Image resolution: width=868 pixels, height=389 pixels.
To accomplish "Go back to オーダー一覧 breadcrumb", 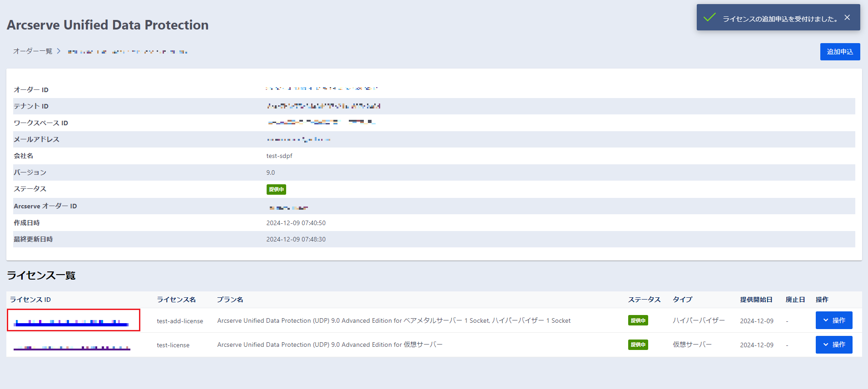I will (33, 51).
